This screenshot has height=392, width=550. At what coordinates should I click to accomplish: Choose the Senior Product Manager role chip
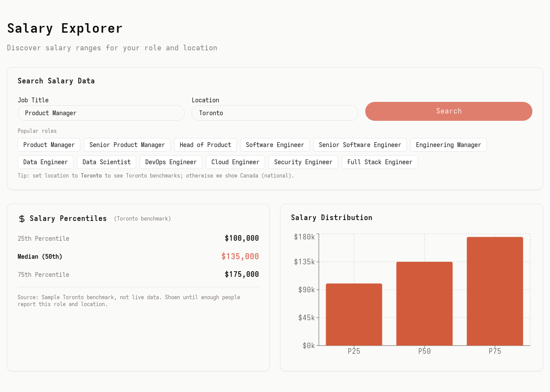(x=127, y=145)
